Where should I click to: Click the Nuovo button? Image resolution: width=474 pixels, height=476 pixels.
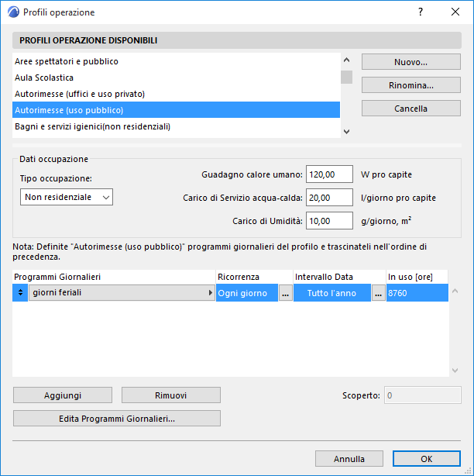click(x=410, y=62)
